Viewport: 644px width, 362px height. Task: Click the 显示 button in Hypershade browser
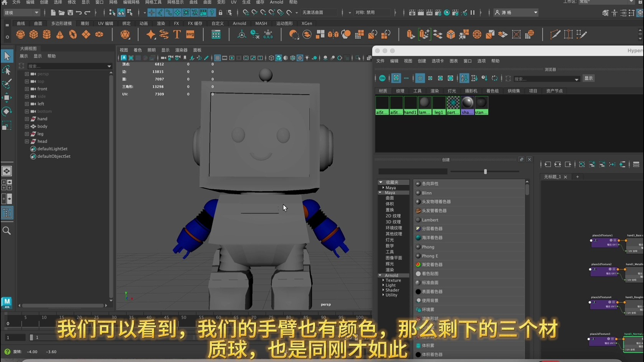coord(588,78)
